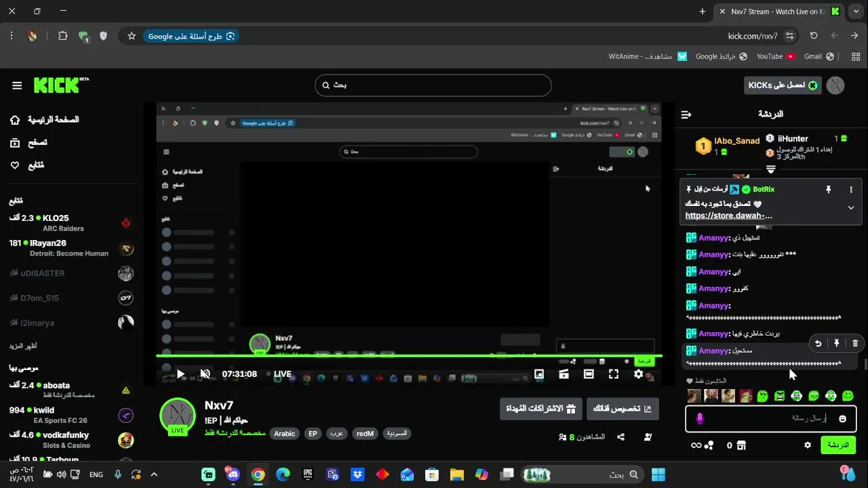Open KLO25 followed channel

click(70, 223)
